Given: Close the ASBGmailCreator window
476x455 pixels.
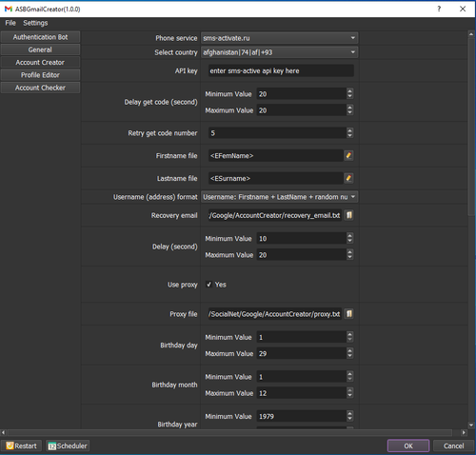Looking at the screenshot, I should [463, 9].
